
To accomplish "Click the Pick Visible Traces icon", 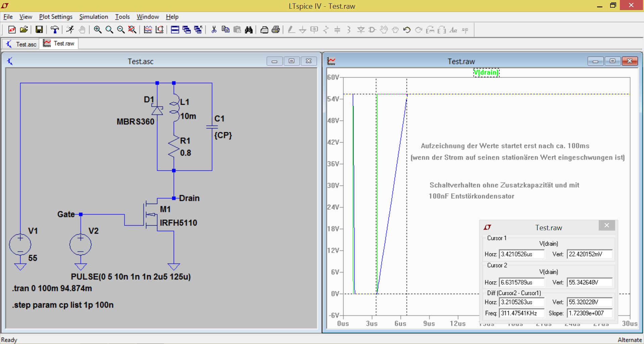I will tap(148, 30).
